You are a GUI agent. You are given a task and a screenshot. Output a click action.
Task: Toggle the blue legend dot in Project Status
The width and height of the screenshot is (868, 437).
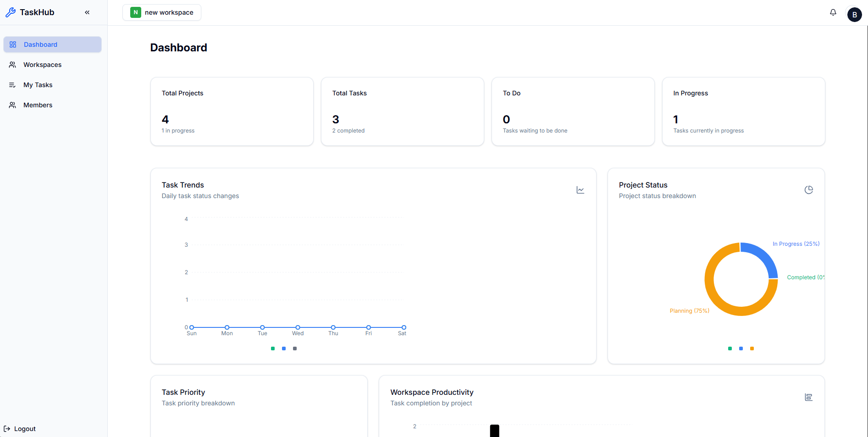(x=741, y=348)
